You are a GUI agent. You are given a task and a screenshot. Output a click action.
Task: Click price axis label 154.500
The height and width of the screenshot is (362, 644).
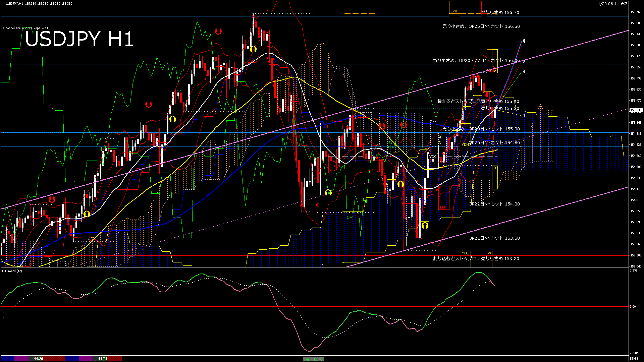click(x=636, y=167)
